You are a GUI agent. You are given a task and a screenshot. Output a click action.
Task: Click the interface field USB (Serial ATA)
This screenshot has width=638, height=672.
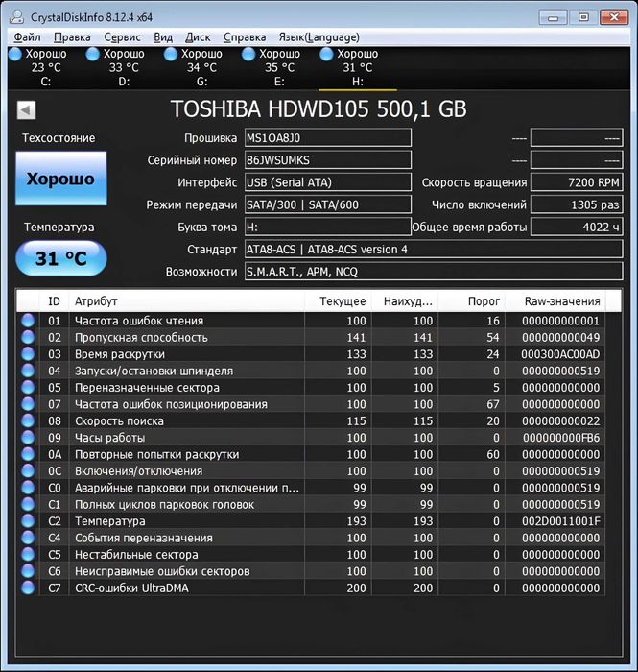click(328, 182)
